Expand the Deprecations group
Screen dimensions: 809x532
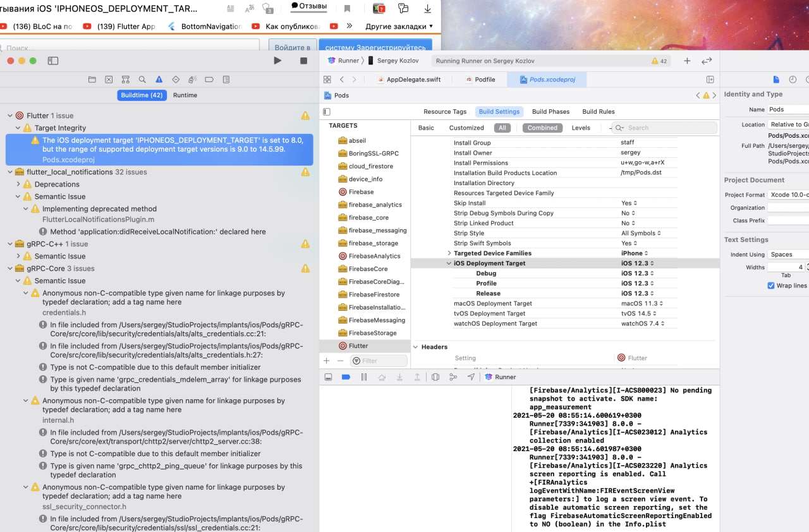(18, 184)
